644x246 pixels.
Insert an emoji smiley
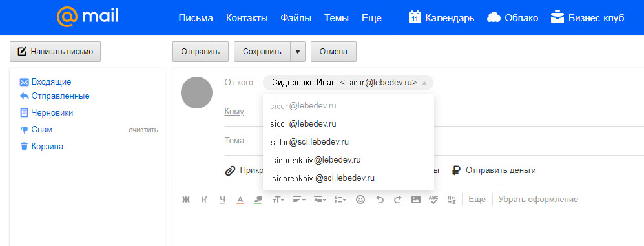click(360, 200)
